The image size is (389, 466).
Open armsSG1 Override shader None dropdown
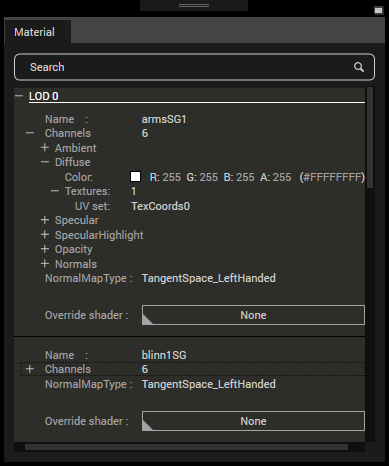[253, 315]
